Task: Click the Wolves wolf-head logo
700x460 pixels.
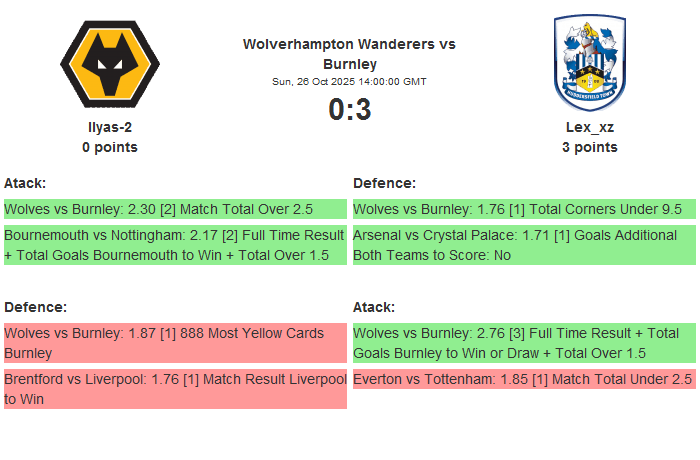Action: click(x=110, y=65)
